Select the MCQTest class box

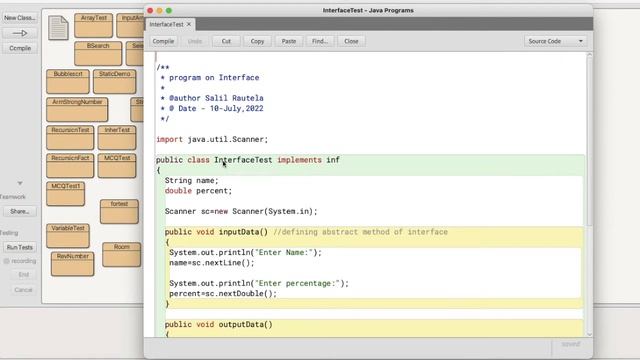(x=117, y=166)
